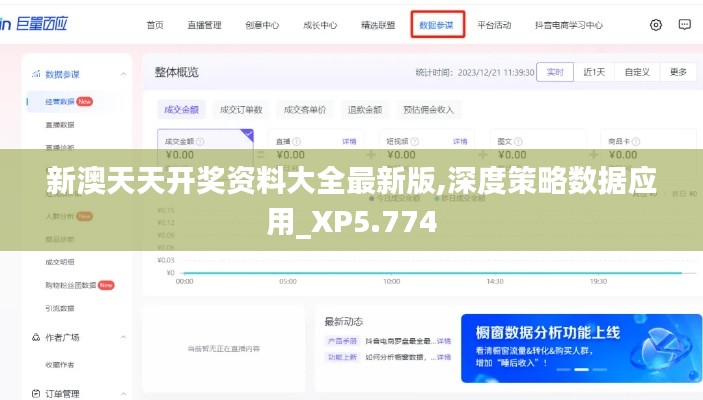703x400 pixels.
Task: Open 引流数据 in the sidebar
Action: 60,308
